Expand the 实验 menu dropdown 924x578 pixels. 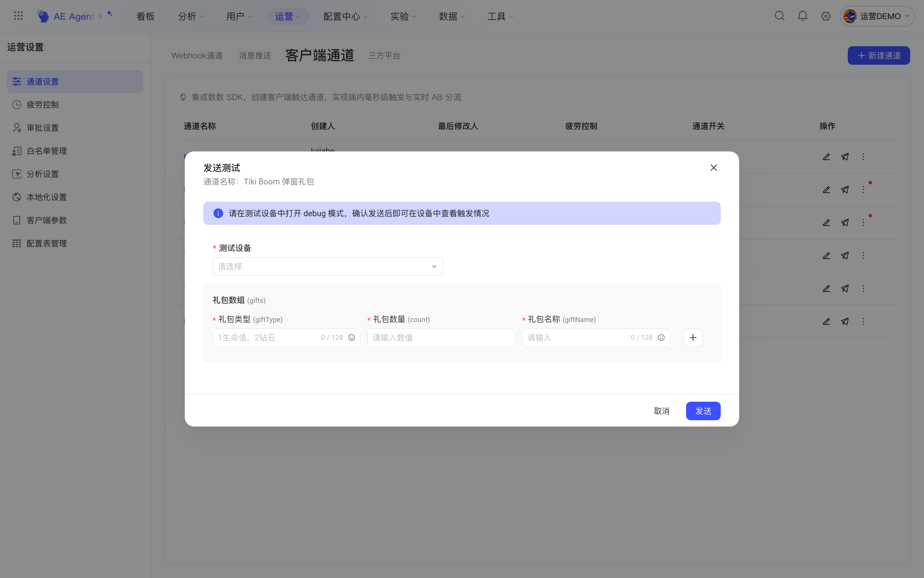(403, 16)
